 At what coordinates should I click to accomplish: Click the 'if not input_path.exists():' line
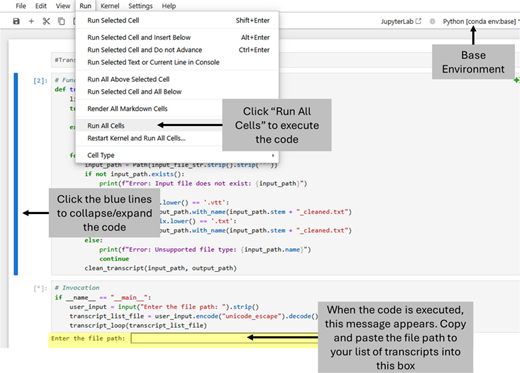[x=134, y=174]
